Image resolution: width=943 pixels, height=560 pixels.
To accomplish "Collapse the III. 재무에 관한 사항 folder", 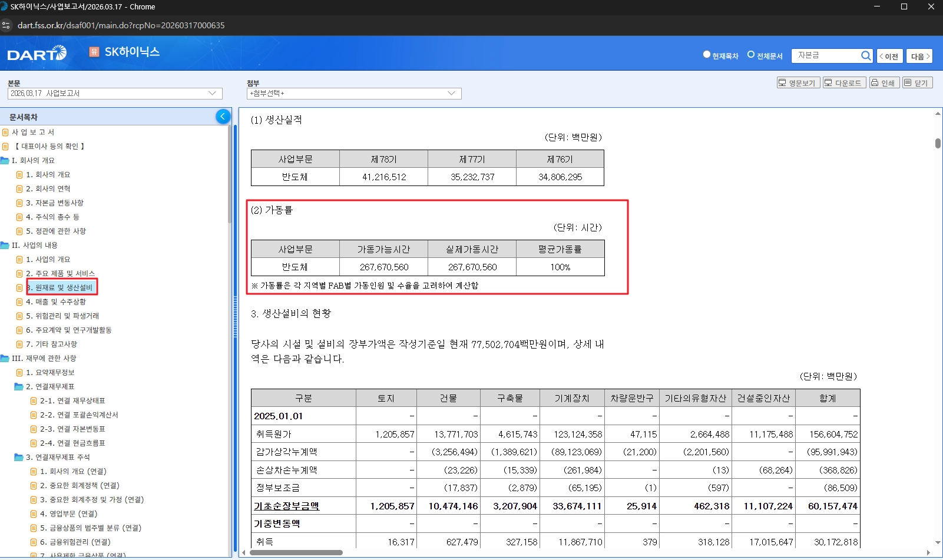I will coord(5,359).
